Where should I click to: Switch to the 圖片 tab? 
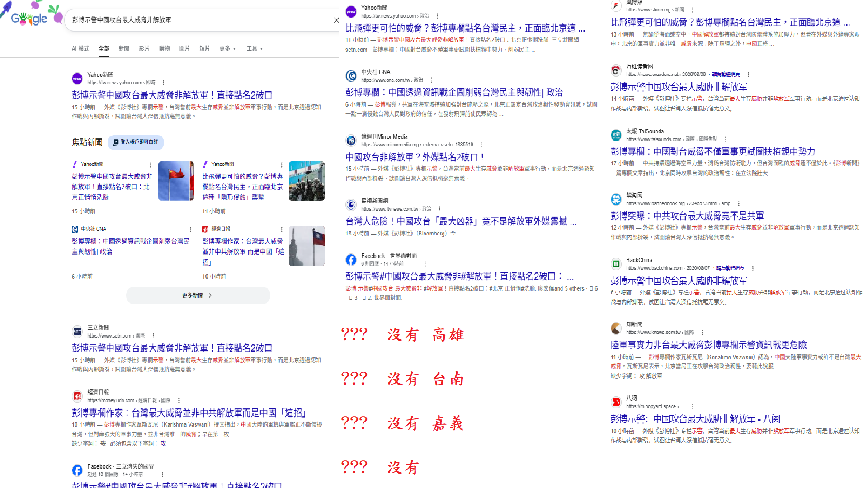[x=184, y=49]
